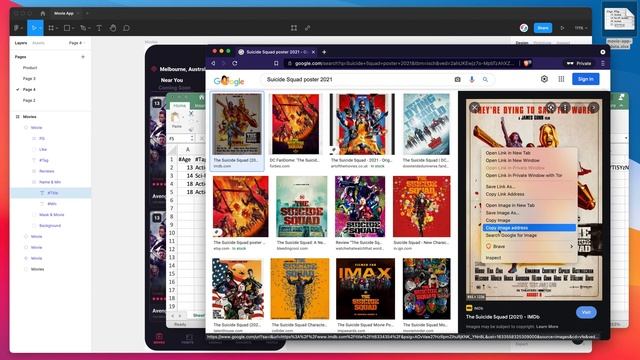640x360 pixels.
Task: Open the Google apps grid icon
Action: pos(561,79)
